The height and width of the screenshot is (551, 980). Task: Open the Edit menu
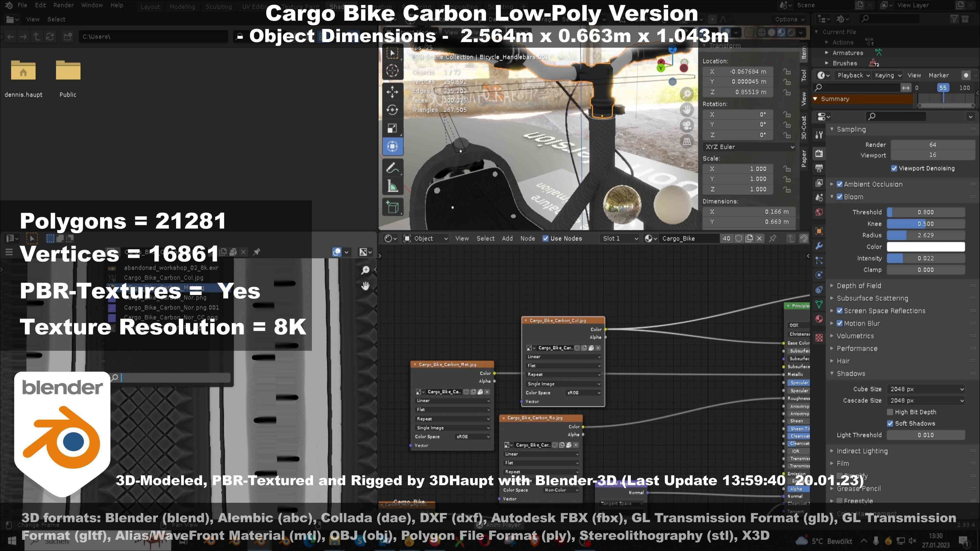[40, 5]
